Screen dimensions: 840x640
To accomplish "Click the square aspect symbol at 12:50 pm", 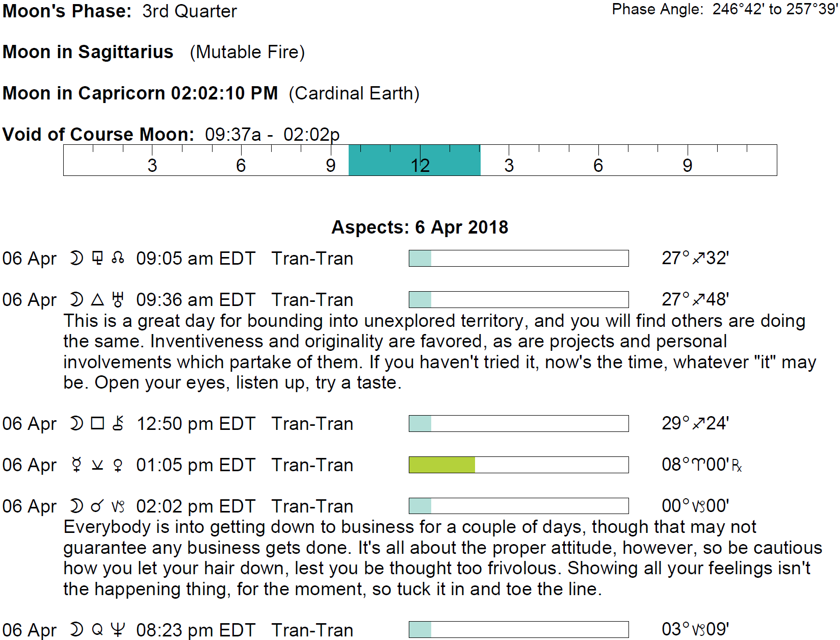I will (x=97, y=424).
